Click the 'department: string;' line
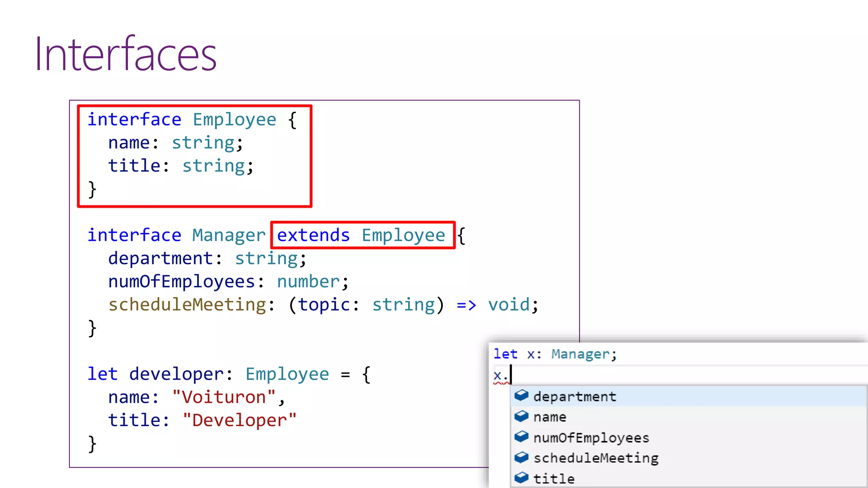The height and width of the screenshot is (488, 868). (x=207, y=258)
